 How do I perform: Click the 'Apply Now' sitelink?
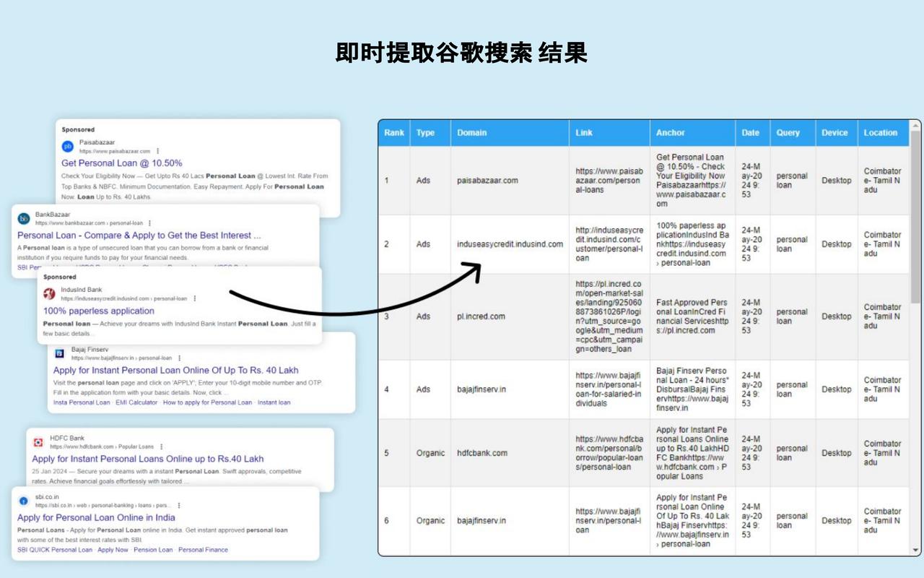114,549
